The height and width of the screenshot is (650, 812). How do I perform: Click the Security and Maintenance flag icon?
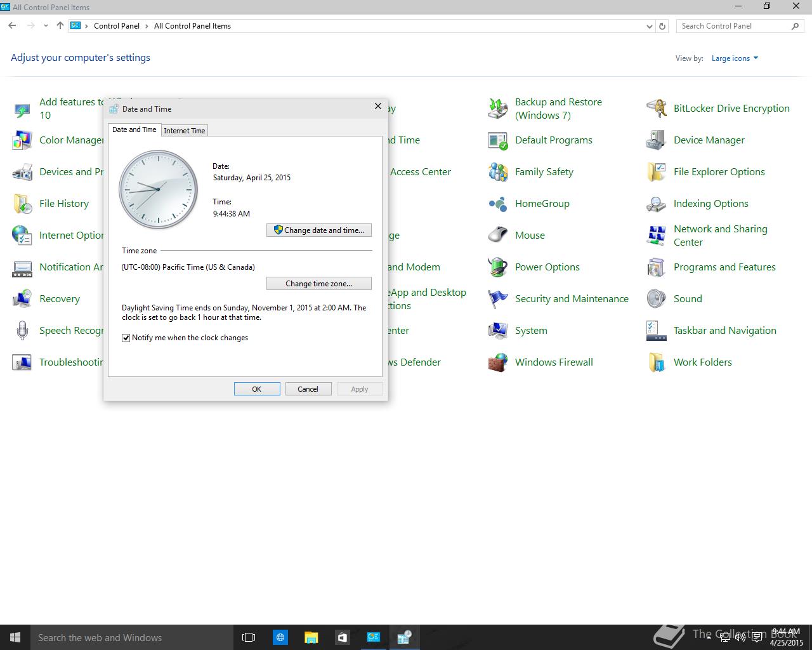pyautogui.click(x=498, y=299)
